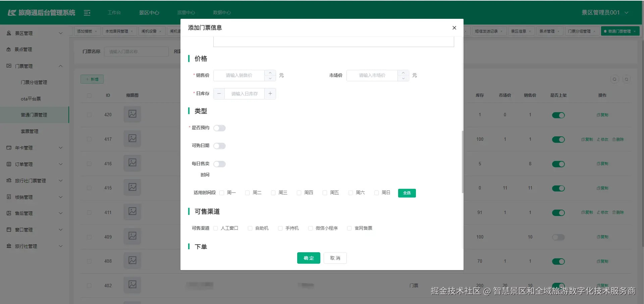The image size is (644, 304).
Task: Toggle the 是否预约 switch
Action: pyautogui.click(x=220, y=128)
